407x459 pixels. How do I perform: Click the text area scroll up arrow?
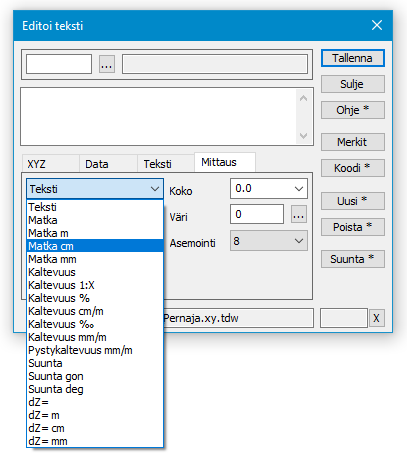tap(303, 98)
